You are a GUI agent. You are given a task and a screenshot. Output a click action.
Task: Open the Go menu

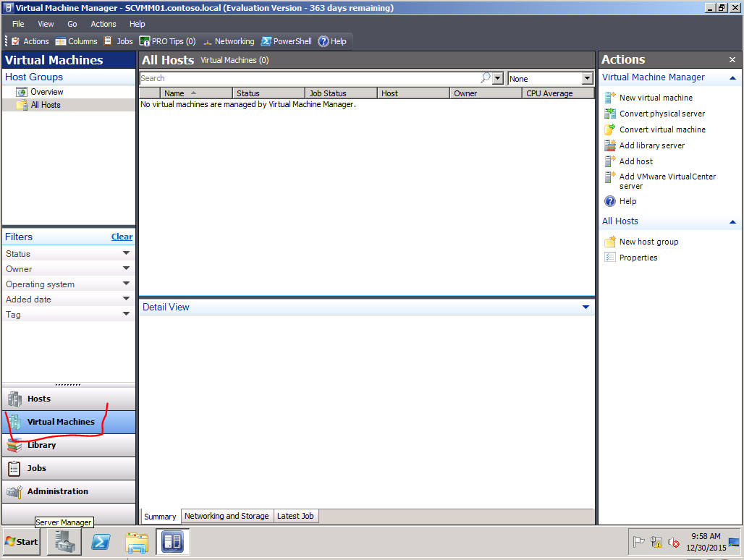(72, 24)
